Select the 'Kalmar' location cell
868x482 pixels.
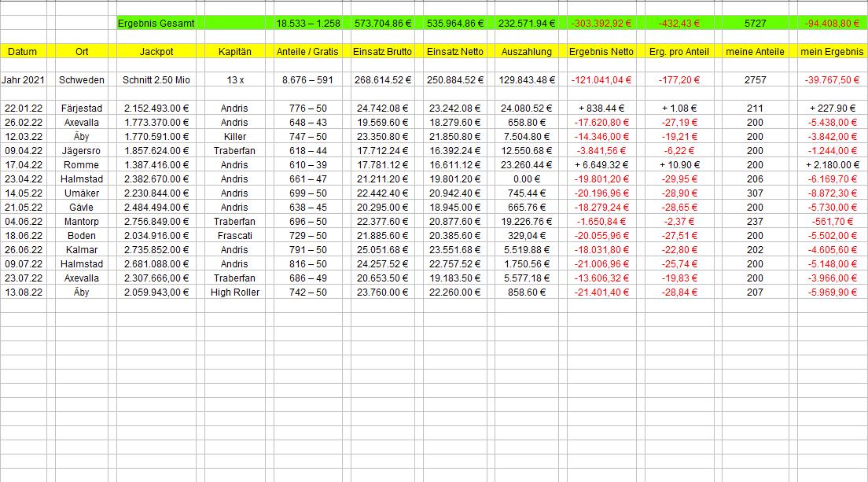pos(82,249)
